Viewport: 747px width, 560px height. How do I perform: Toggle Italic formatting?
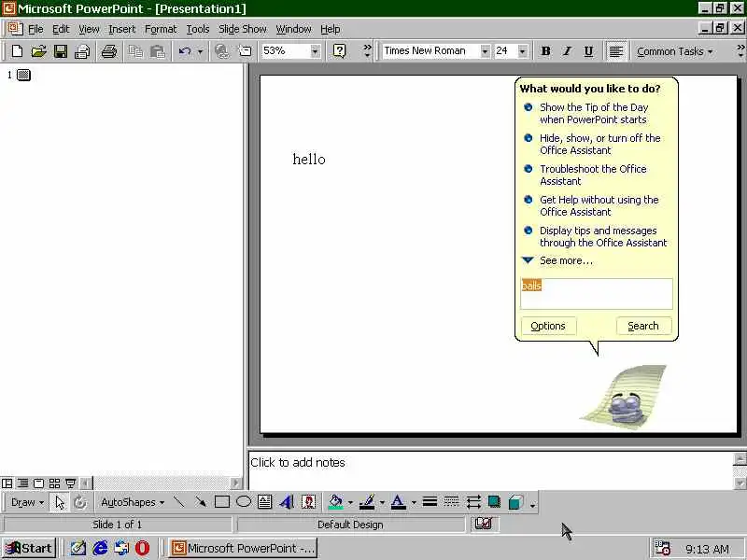click(x=568, y=51)
